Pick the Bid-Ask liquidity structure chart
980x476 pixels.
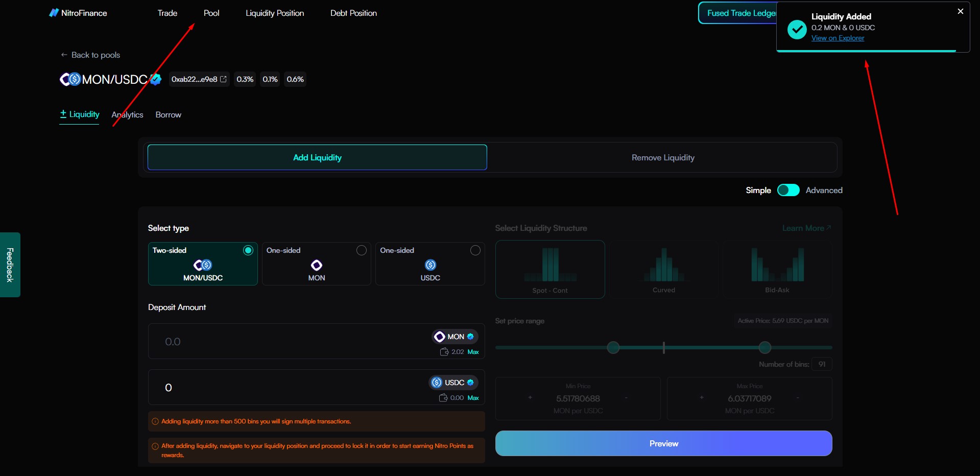coord(777,269)
